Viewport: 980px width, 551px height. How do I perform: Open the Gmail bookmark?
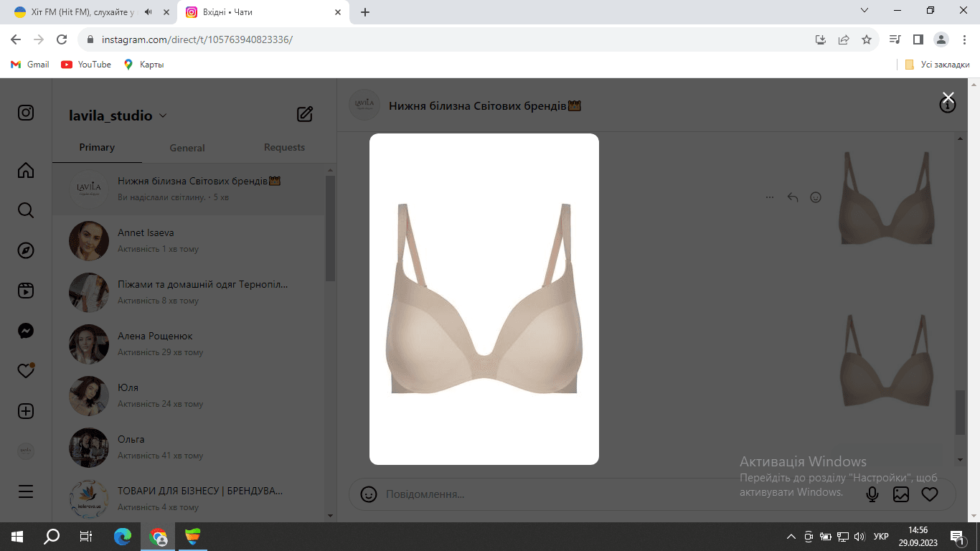[30, 65]
